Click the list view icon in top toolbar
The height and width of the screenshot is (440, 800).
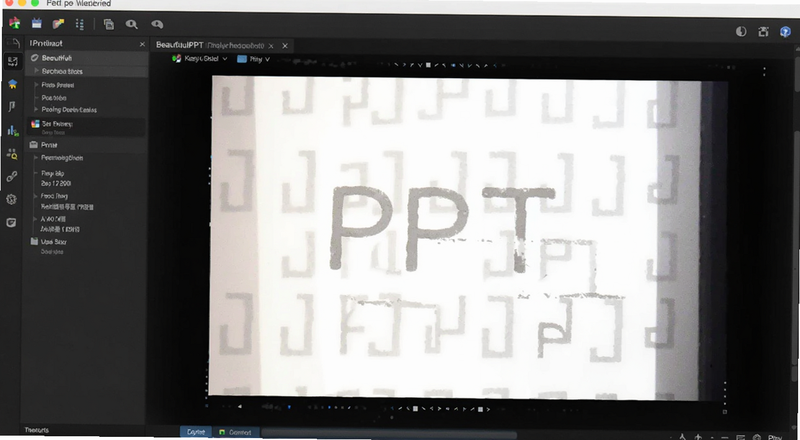tap(80, 24)
